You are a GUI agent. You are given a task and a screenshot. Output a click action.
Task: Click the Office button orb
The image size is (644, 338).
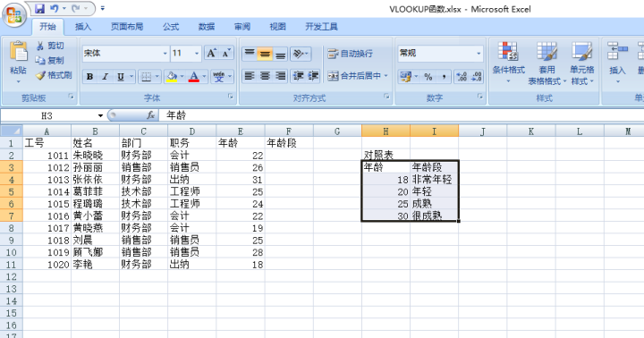tap(14, 15)
